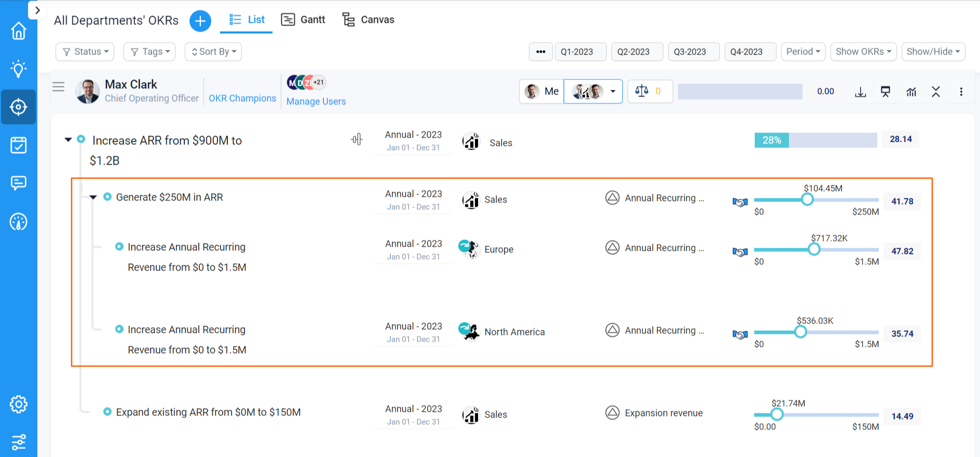Click the KPI icon on the Europe row

tap(612, 248)
